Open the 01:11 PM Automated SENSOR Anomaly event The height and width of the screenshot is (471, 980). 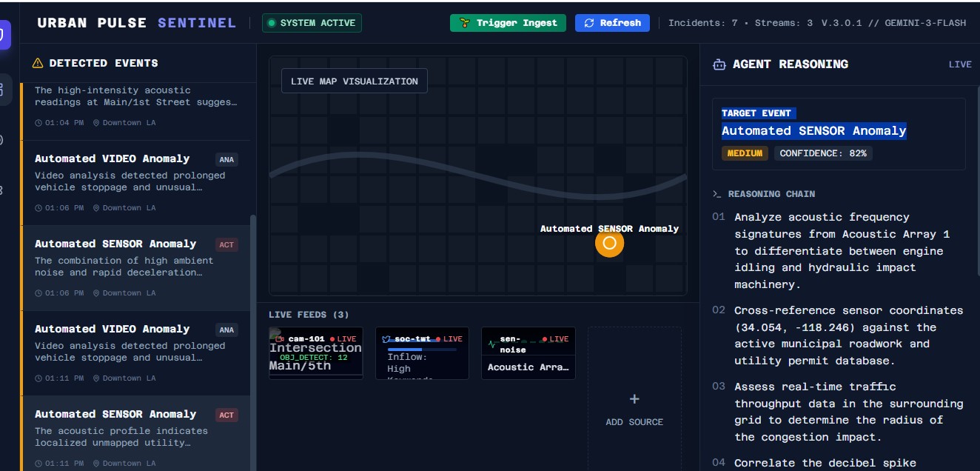pos(136,434)
